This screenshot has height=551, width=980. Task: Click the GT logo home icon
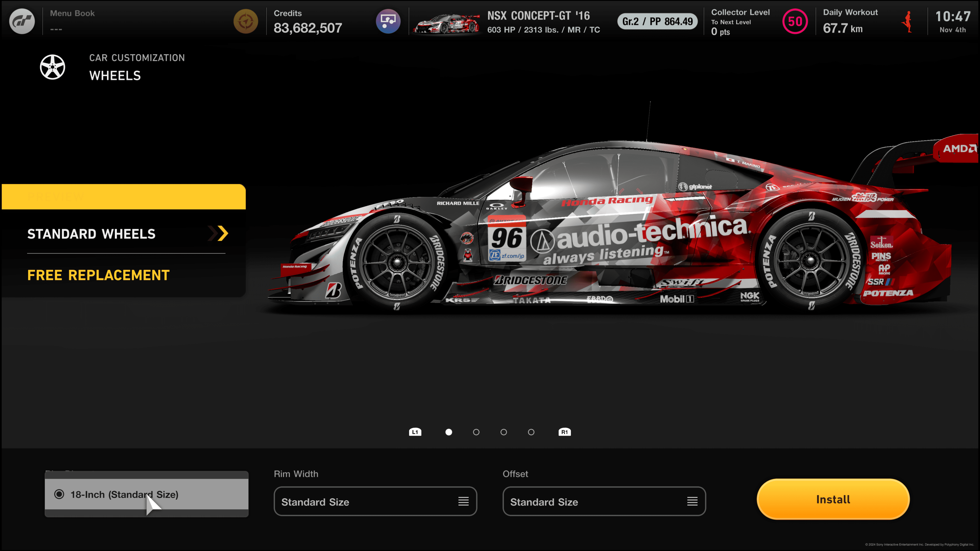click(x=22, y=21)
